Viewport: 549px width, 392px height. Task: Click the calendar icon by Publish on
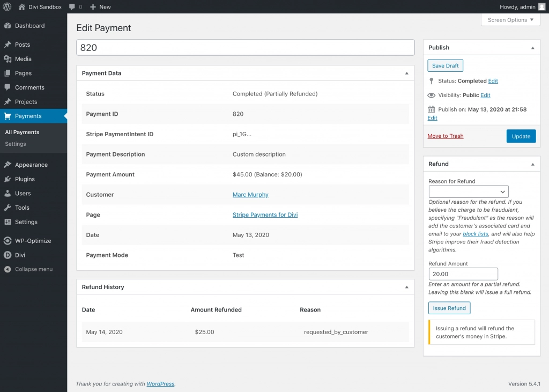point(432,109)
